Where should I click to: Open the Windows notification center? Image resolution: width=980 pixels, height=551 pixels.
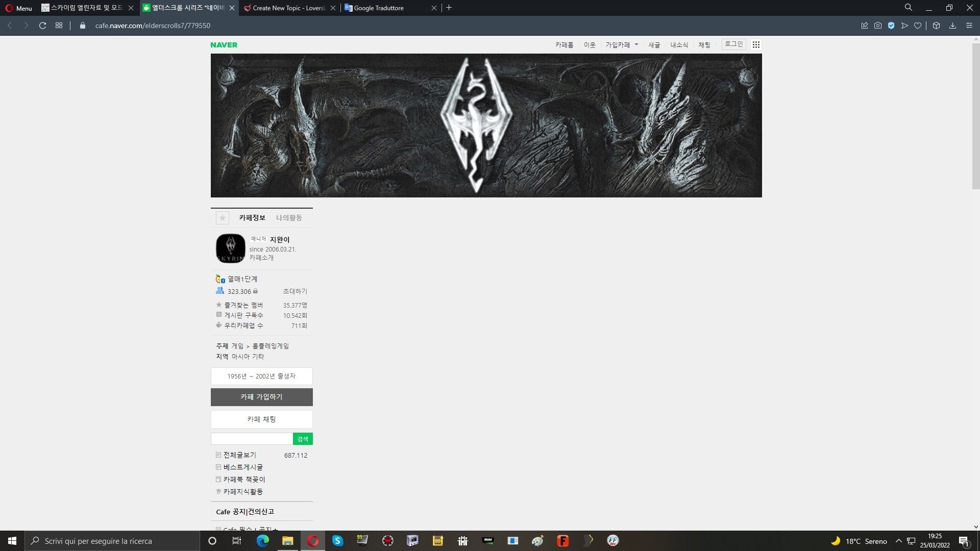tap(964, 541)
